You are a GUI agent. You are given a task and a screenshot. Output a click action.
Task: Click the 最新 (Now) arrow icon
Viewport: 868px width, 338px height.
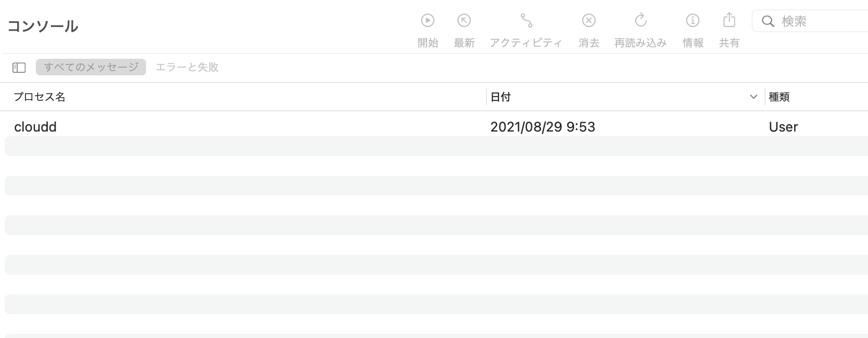(464, 21)
